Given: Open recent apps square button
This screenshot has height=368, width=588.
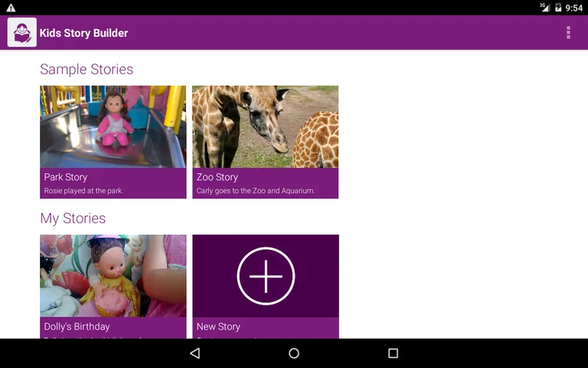Looking at the screenshot, I should click(393, 353).
